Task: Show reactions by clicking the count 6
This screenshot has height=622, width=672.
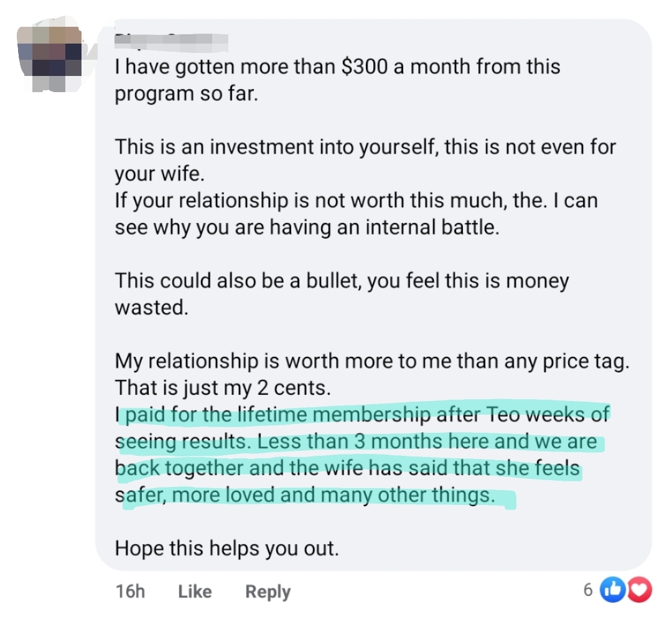Action: 588,590
